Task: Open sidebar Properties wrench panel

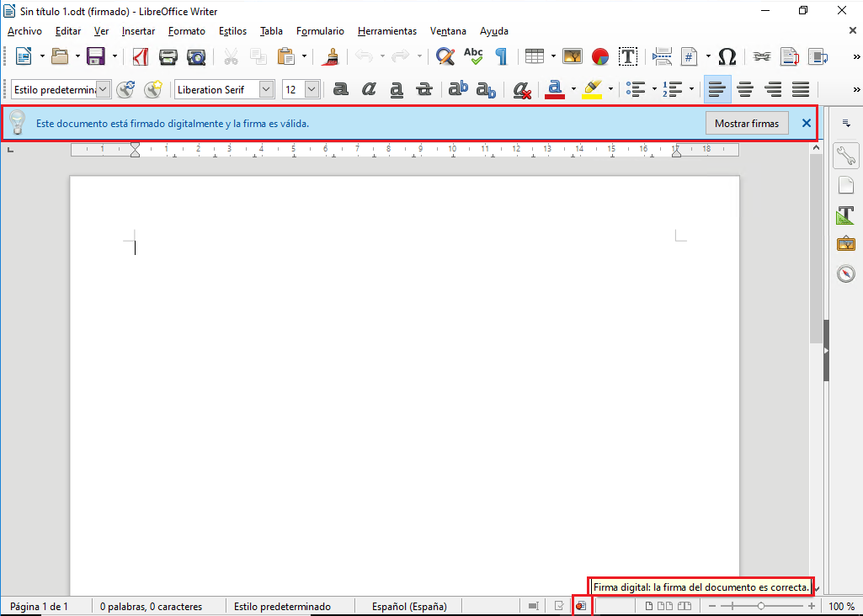Action: click(x=845, y=156)
